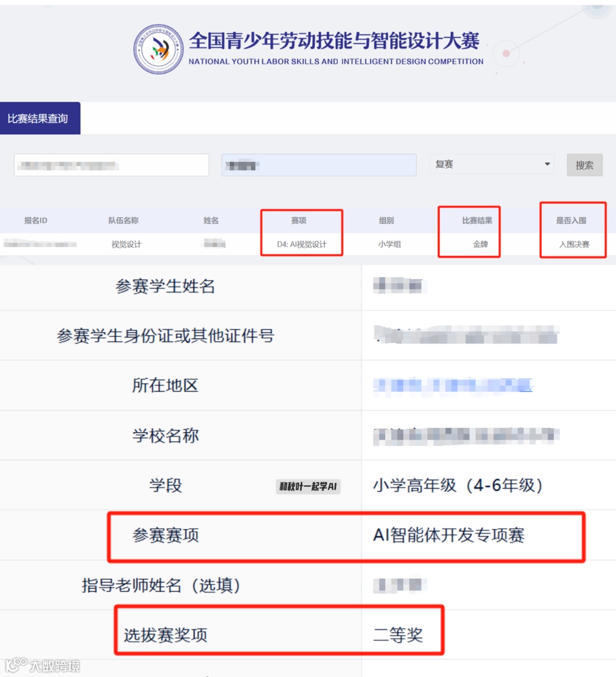
Task: Select the 金牌 result cell
Action: [481, 244]
